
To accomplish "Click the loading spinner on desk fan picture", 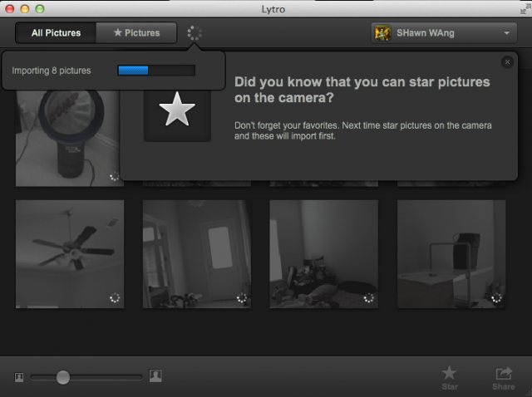I will (115, 176).
